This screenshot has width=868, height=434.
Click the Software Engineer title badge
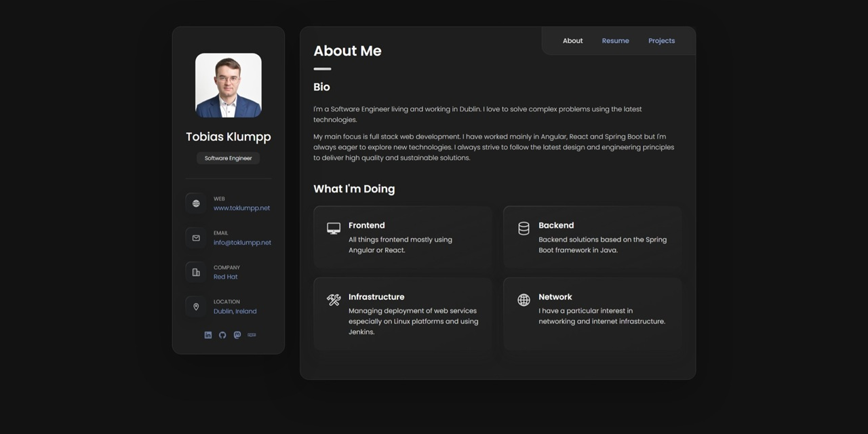228,158
